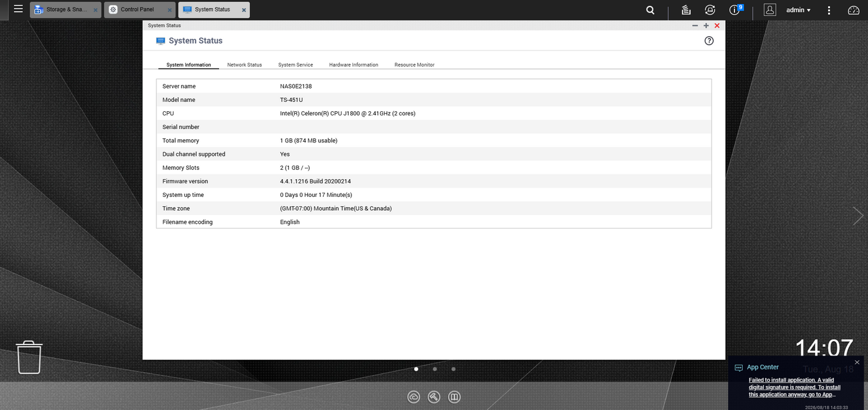
Task: Open the main hamburger menu
Action: [x=18, y=9]
